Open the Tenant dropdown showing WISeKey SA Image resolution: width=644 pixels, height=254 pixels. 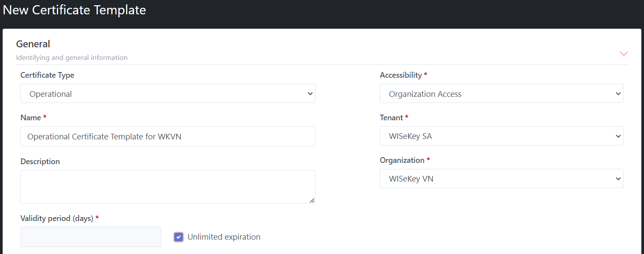tap(501, 136)
